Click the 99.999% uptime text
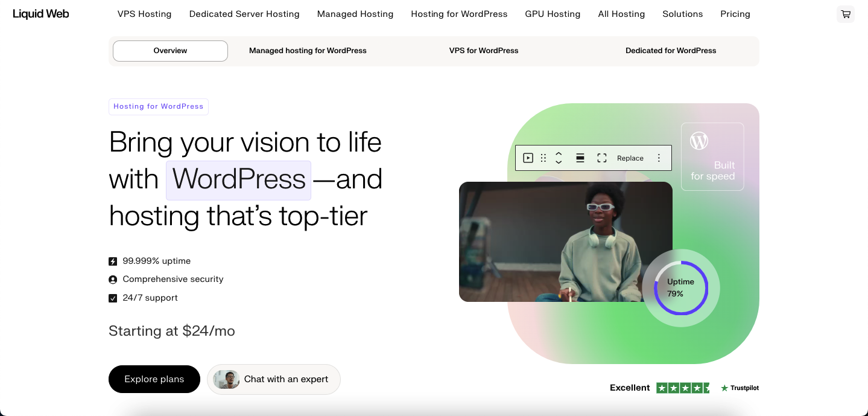The height and width of the screenshot is (416, 868). click(x=157, y=261)
